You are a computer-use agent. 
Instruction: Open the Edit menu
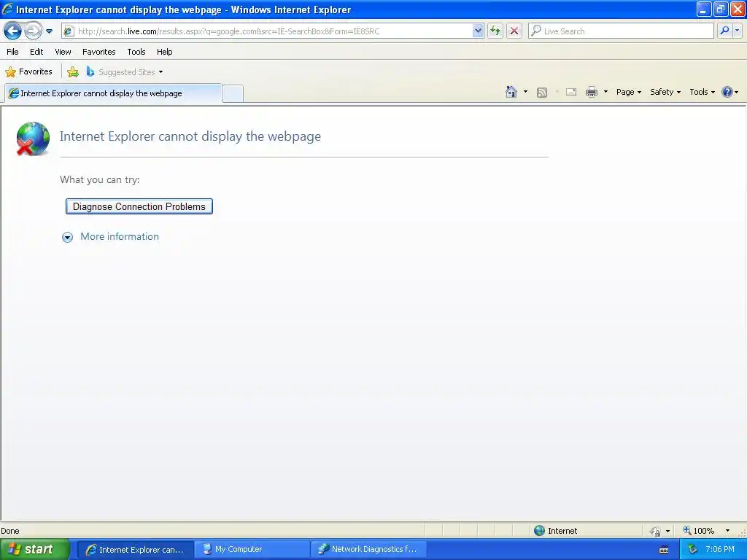point(36,52)
